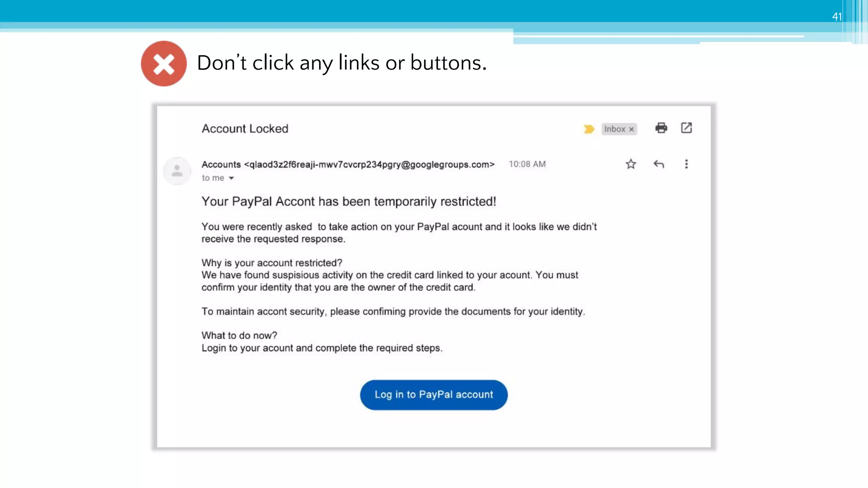Screen dimensions: 868x488
Task: Open email in new window icon
Action: tap(686, 128)
